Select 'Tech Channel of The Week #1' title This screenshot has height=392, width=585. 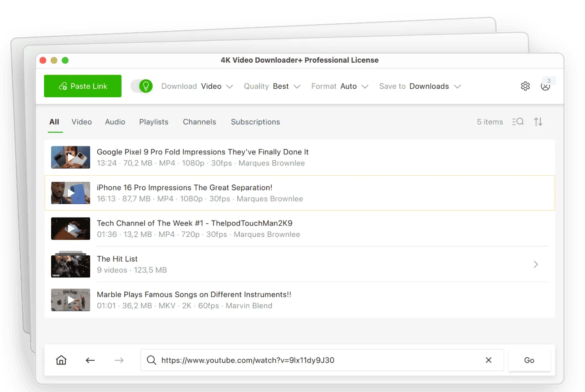tap(194, 223)
